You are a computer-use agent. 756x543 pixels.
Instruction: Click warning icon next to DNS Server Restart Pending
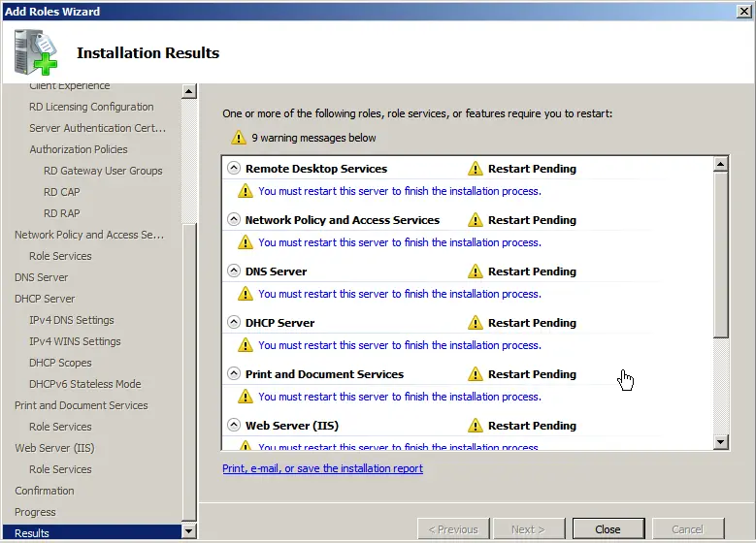[x=476, y=271]
